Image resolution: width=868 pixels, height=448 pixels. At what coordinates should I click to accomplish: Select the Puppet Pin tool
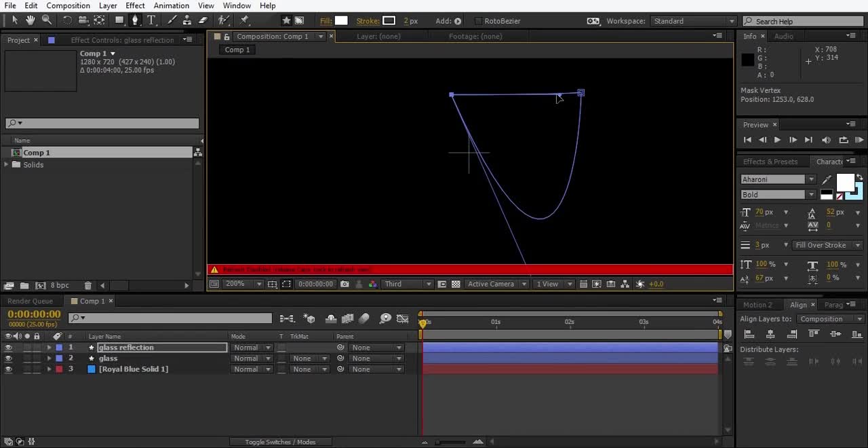(245, 20)
